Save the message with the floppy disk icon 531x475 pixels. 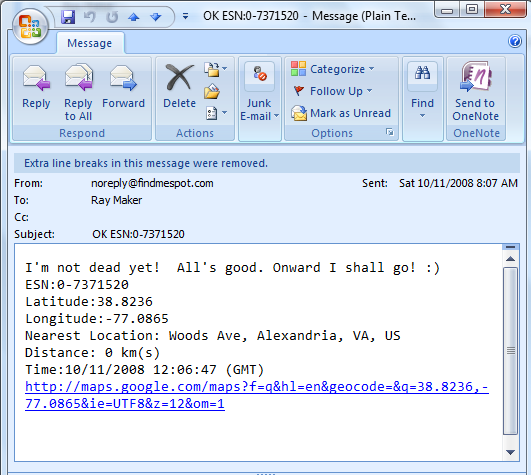click(68, 16)
